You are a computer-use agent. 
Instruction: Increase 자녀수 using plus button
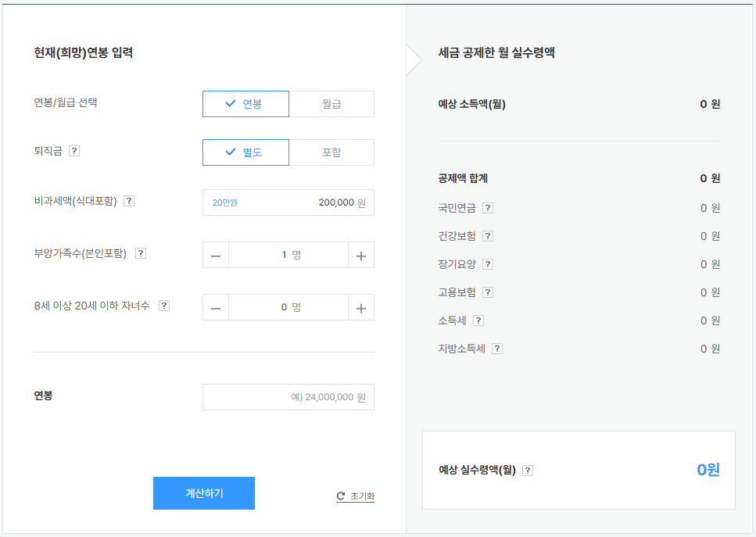click(360, 307)
